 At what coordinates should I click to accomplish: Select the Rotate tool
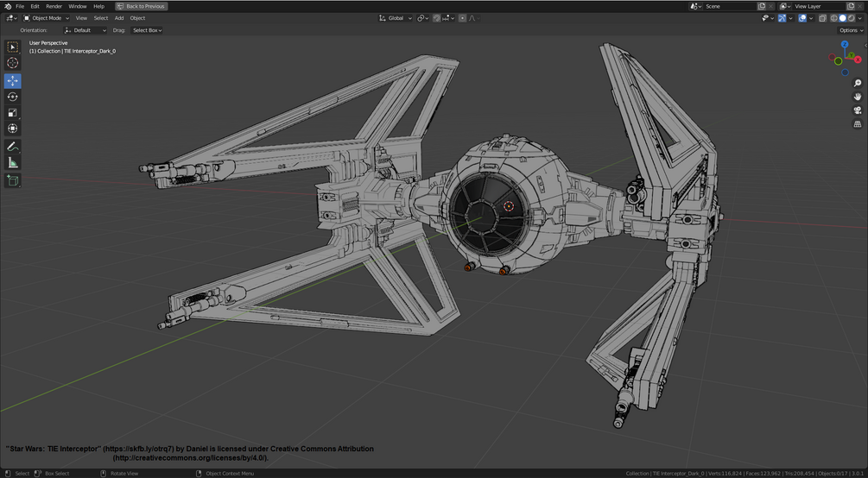coord(13,97)
